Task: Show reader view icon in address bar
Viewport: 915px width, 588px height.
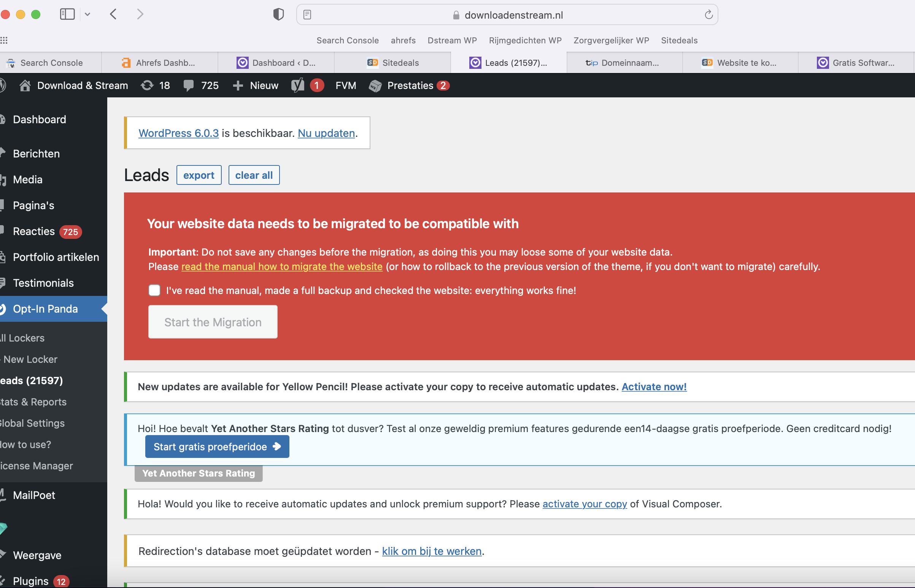Action: tap(307, 15)
